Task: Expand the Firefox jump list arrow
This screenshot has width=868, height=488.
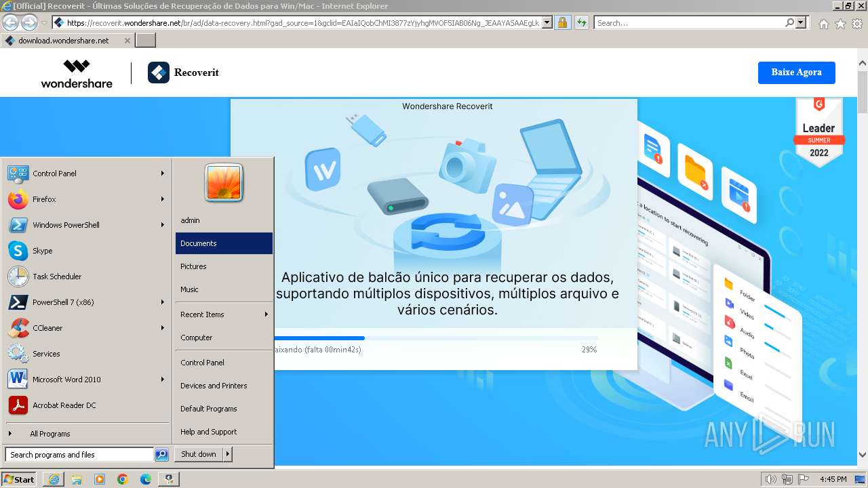Action: [163, 199]
